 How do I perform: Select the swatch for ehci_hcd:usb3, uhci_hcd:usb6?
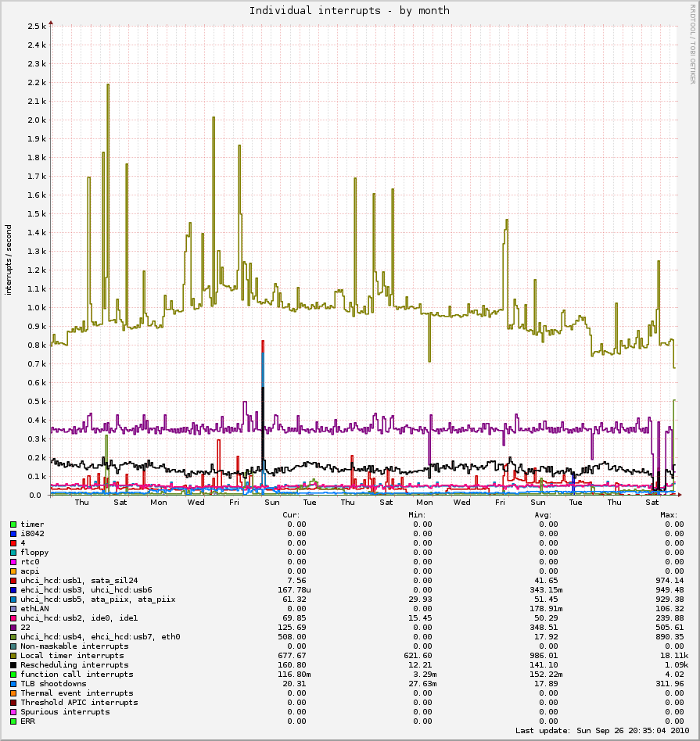[x=13, y=590]
